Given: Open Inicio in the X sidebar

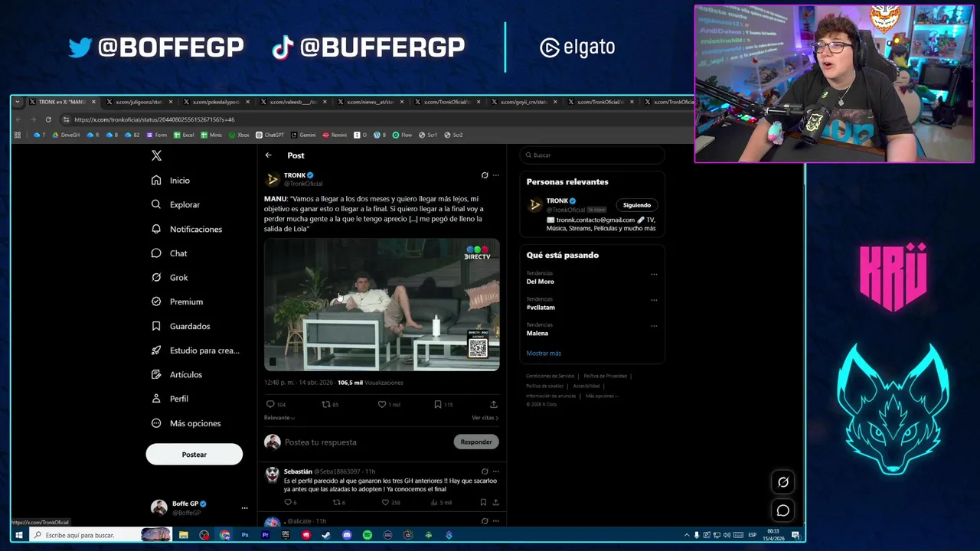Looking at the screenshot, I should point(171,181).
